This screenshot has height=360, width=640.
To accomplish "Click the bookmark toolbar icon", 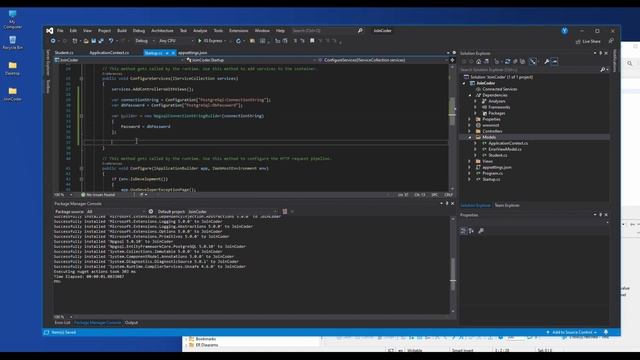I will coord(312,41).
